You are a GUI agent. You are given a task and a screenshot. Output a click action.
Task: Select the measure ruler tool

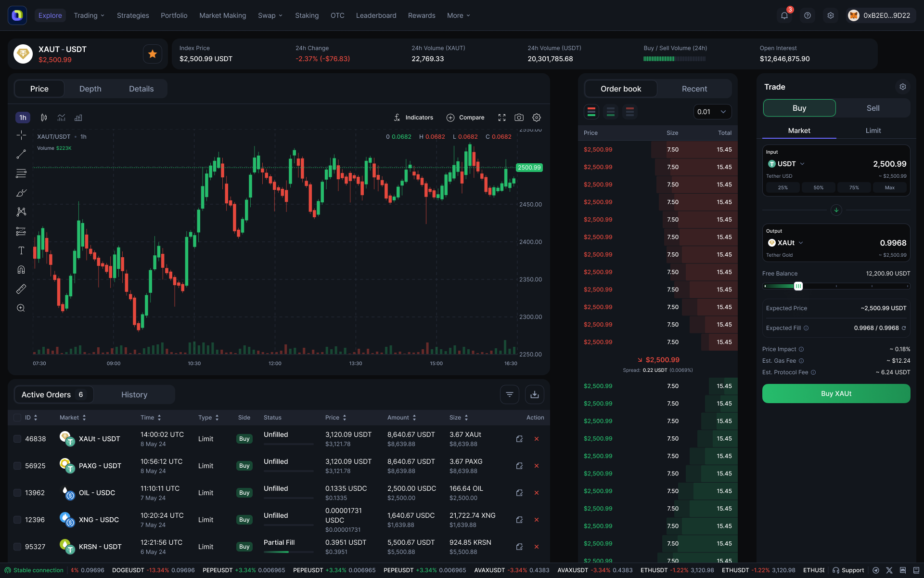(x=21, y=289)
